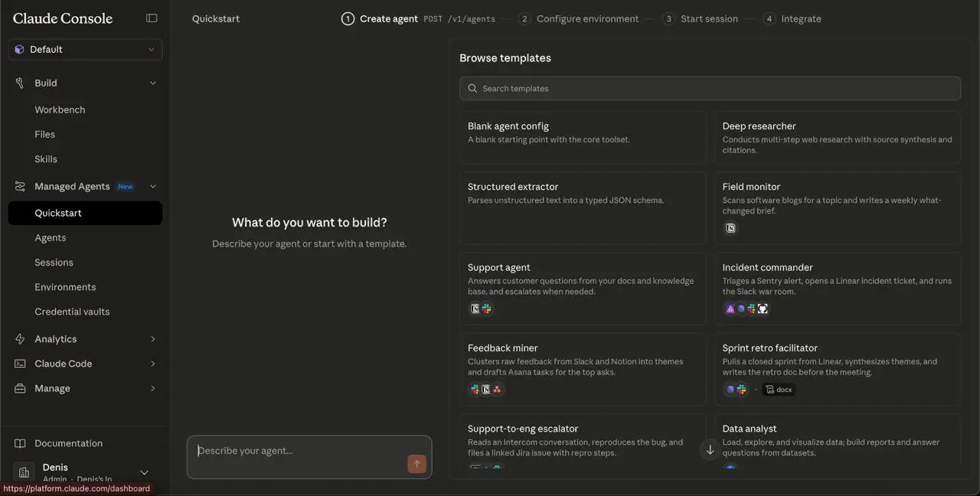Image resolution: width=980 pixels, height=496 pixels.
Task: Click the Analytics lightning icon
Action: [x=20, y=339]
